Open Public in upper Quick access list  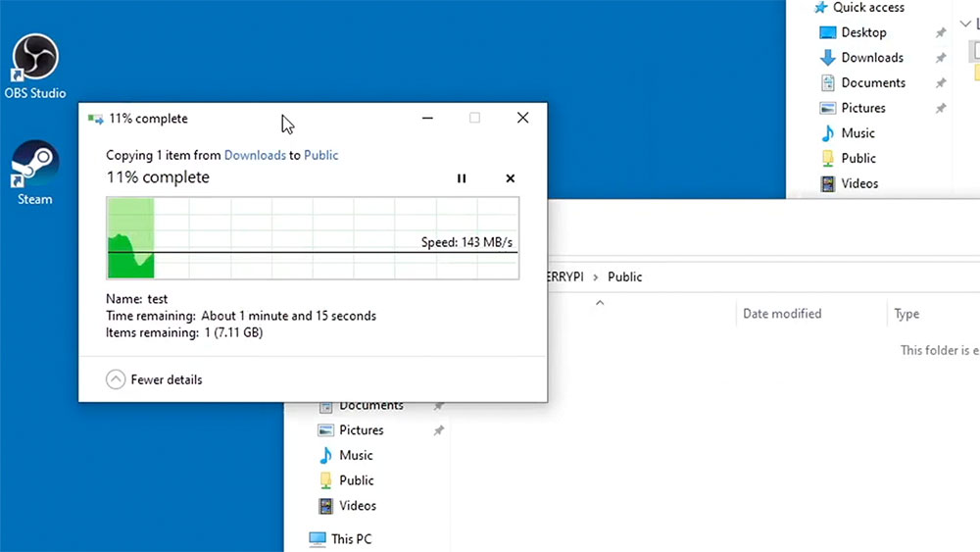(857, 158)
